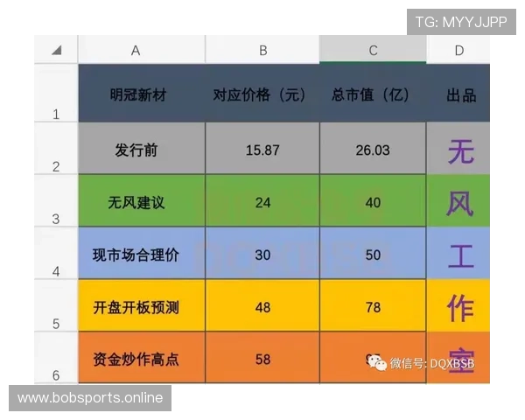Click cell '无风建议'
This screenshot has height=420, width=525.
tap(142, 200)
